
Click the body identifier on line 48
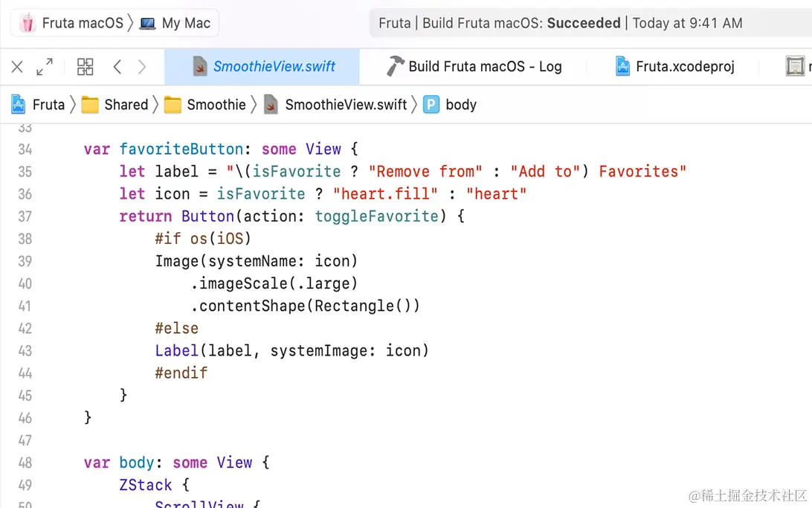tap(137, 463)
